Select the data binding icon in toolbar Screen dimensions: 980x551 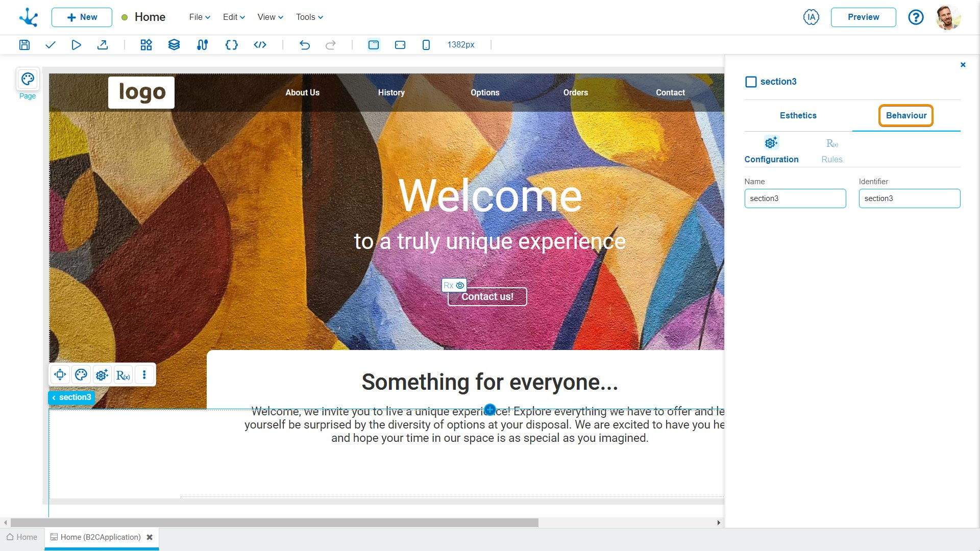click(203, 44)
